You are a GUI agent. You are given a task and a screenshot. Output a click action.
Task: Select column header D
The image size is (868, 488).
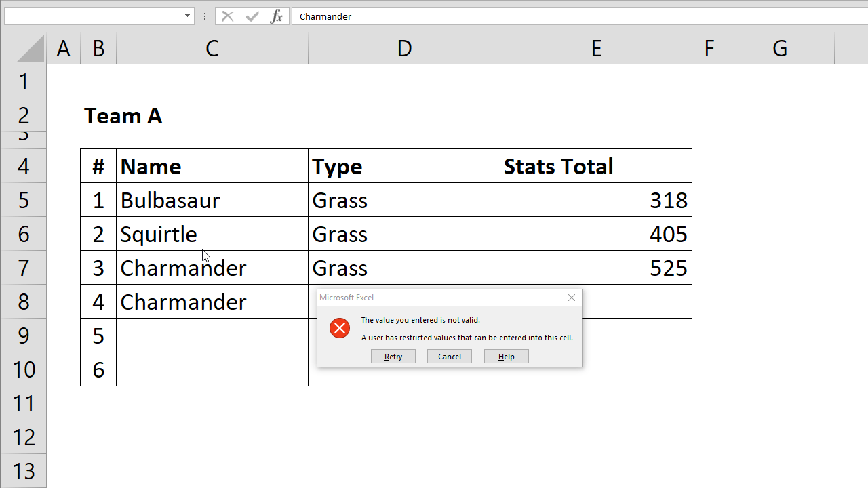coord(404,47)
